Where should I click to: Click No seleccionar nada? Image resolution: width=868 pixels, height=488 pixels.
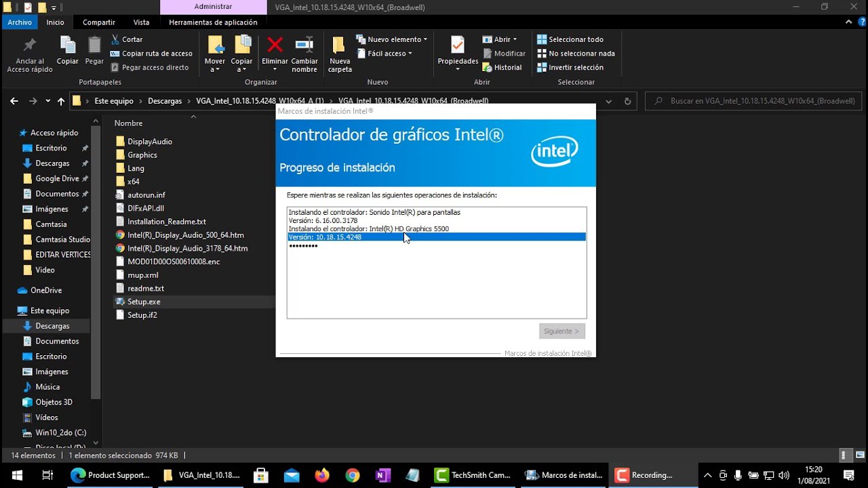(x=576, y=54)
